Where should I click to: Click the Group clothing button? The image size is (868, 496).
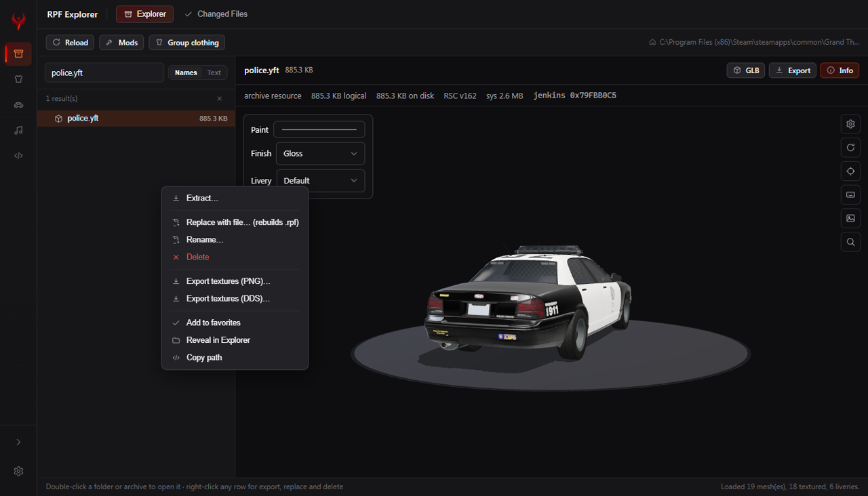[x=186, y=43]
